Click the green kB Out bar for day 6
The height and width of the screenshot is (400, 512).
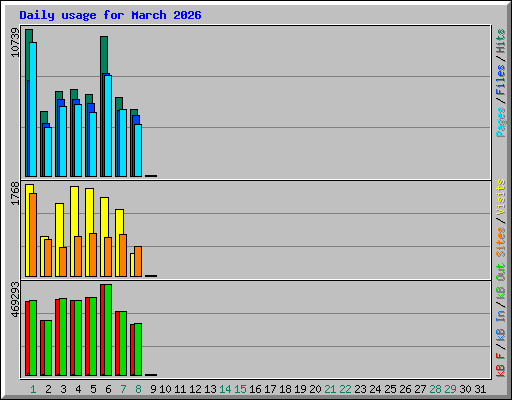point(108,330)
